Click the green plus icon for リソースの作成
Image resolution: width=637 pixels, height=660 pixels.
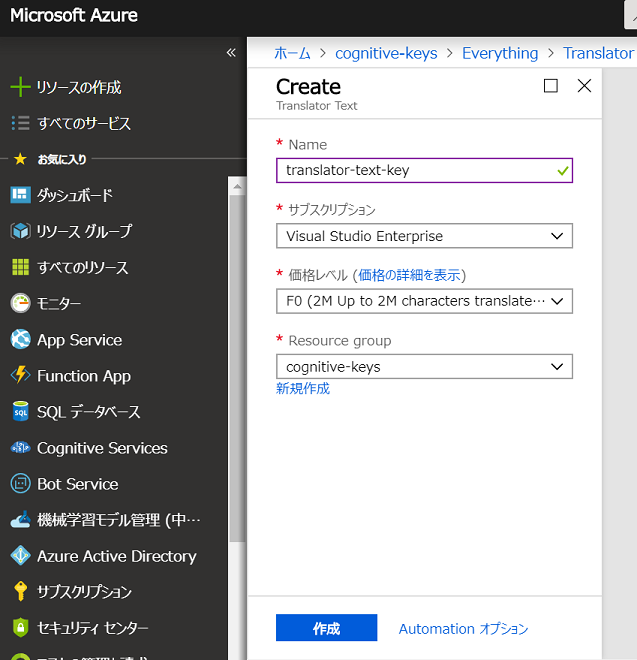pyautogui.click(x=20, y=87)
